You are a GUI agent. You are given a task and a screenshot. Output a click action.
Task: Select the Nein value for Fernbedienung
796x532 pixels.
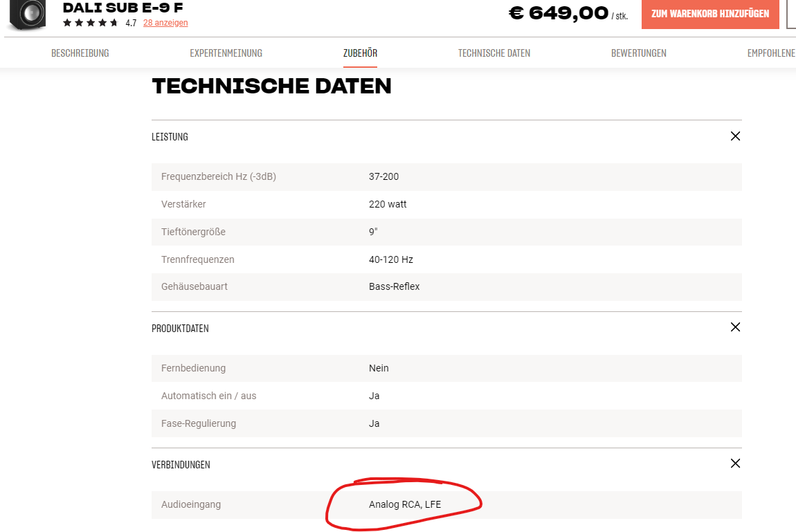coord(379,368)
